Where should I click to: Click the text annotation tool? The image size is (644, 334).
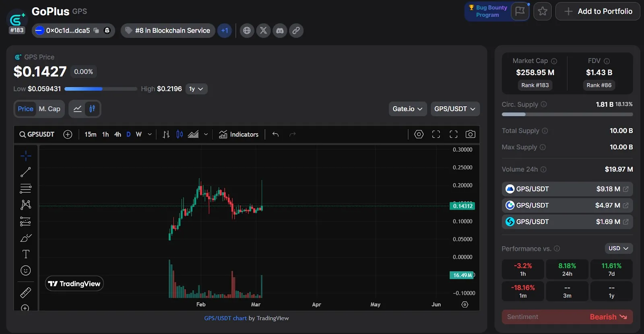[x=26, y=254]
